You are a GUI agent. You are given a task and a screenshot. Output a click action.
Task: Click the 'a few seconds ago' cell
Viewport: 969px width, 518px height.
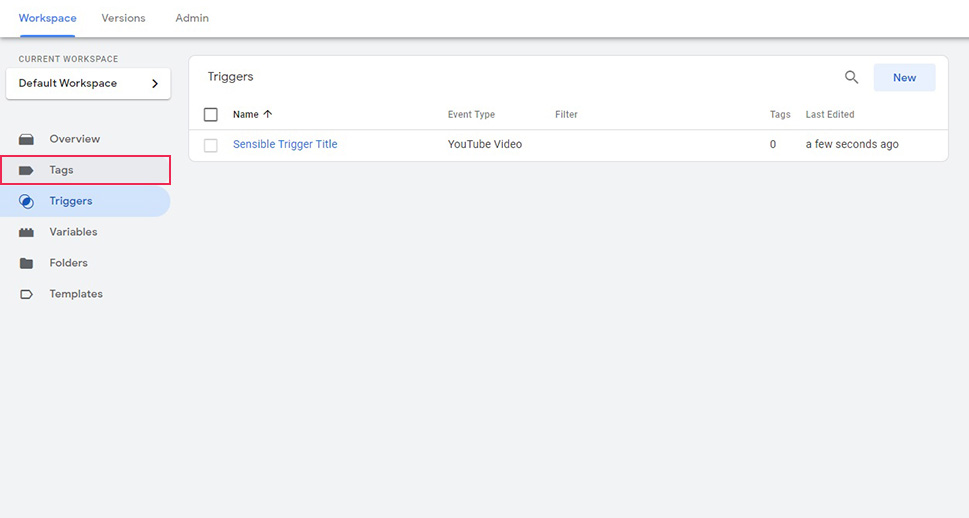click(x=852, y=144)
